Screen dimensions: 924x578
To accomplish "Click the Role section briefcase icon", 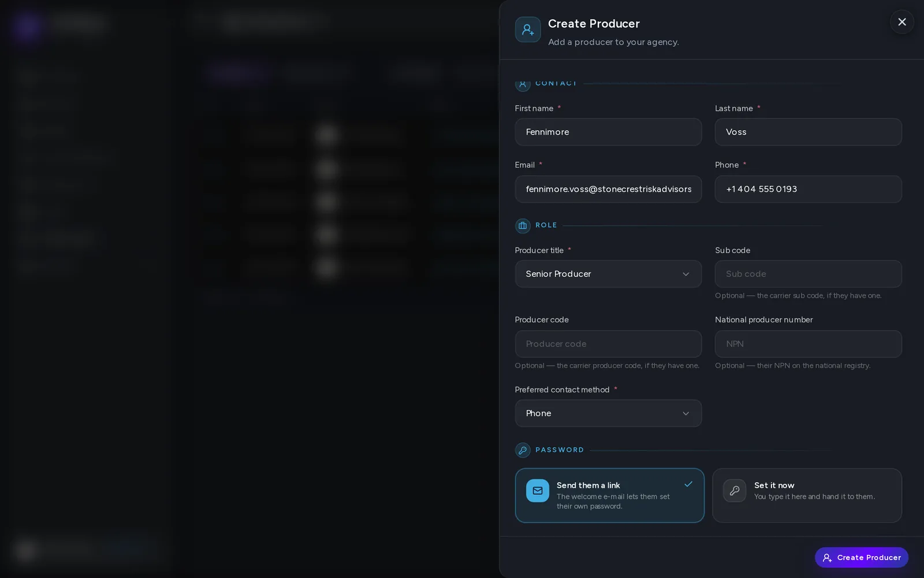I will click(x=523, y=225).
